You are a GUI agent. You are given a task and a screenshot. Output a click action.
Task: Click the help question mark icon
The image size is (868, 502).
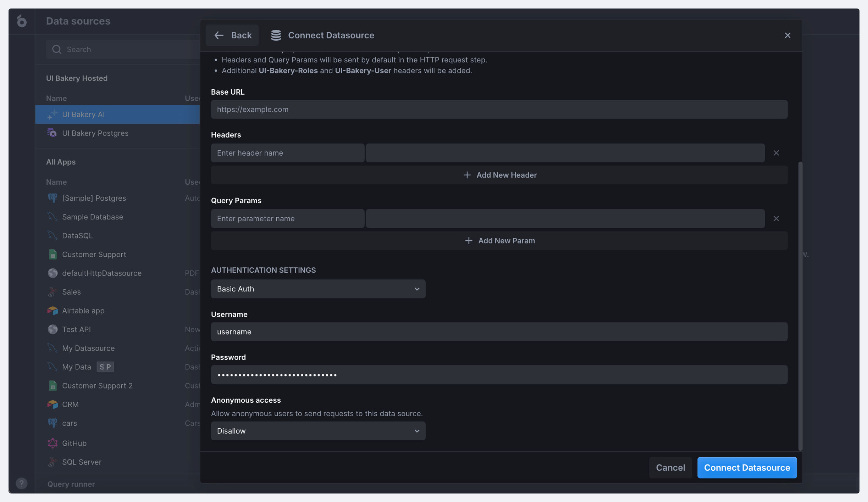tap(22, 483)
